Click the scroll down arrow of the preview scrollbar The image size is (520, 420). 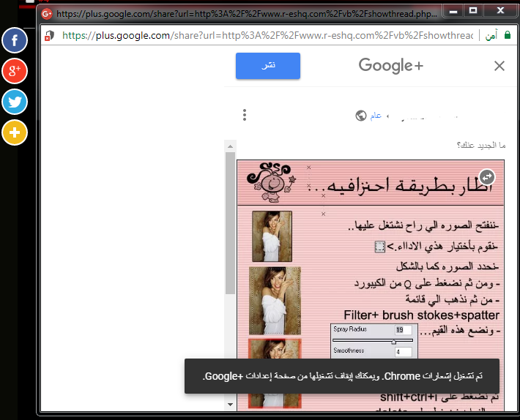(230, 405)
